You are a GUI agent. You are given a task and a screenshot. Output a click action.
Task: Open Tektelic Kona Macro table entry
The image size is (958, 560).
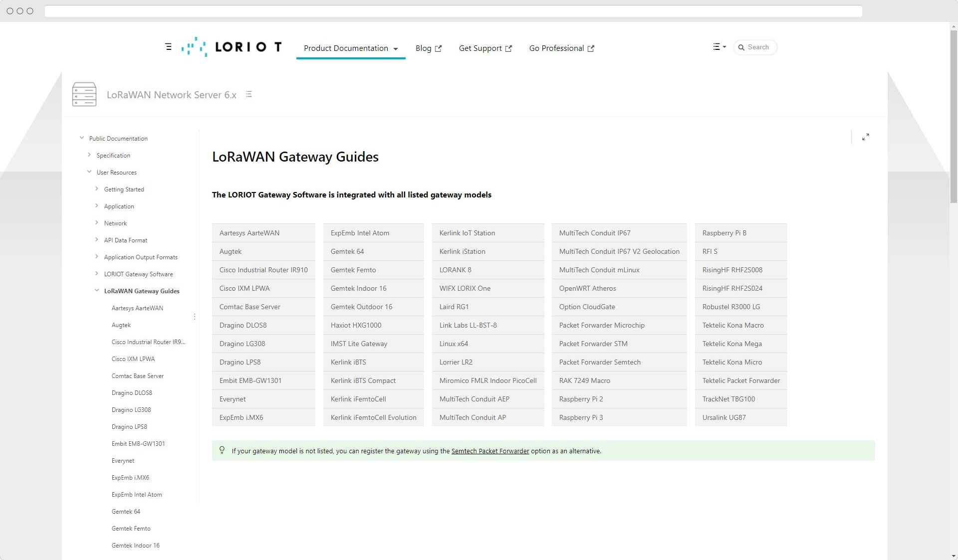click(x=741, y=325)
